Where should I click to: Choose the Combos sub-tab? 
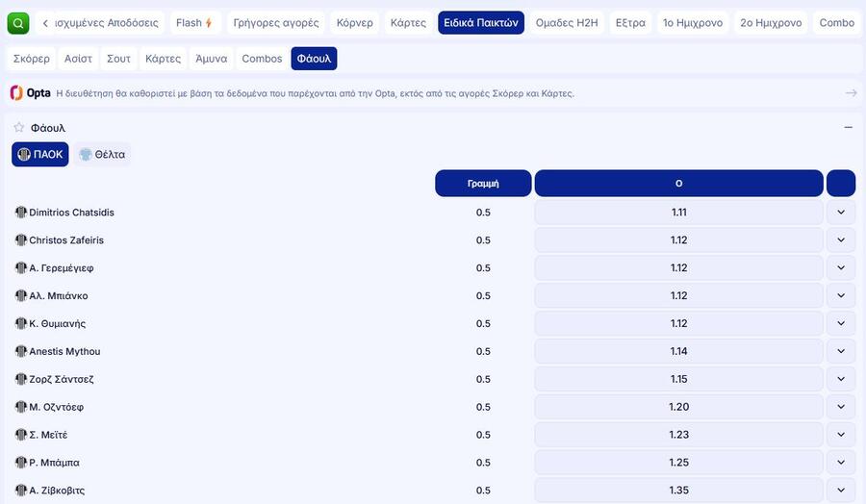[x=262, y=59]
